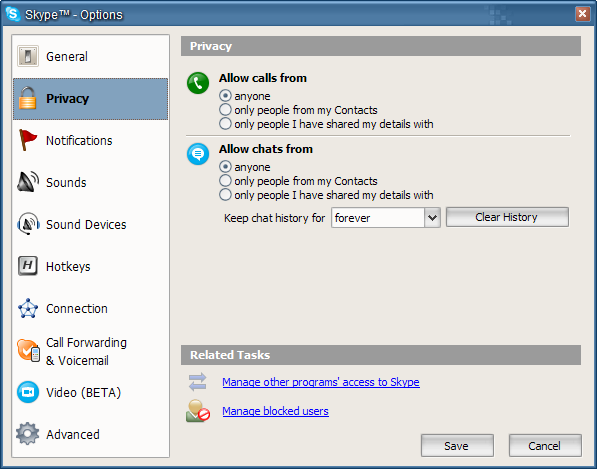Click the Privacy padlock icon

tap(27, 98)
